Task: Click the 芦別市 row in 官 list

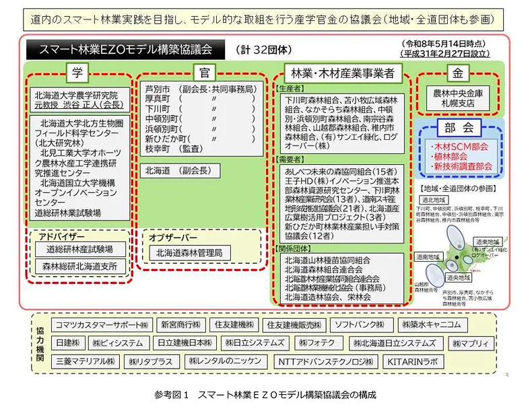Action: pos(200,89)
